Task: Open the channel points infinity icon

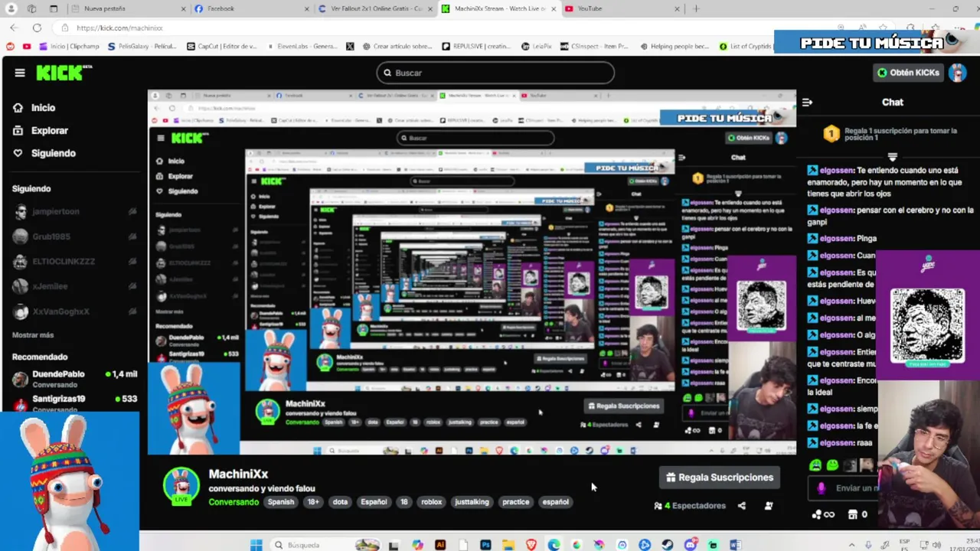Action: tap(824, 514)
